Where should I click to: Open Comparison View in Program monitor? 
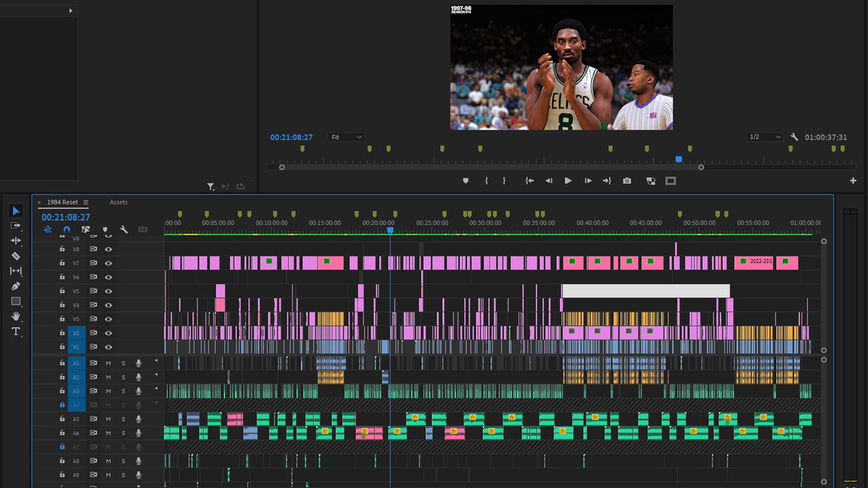650,181
